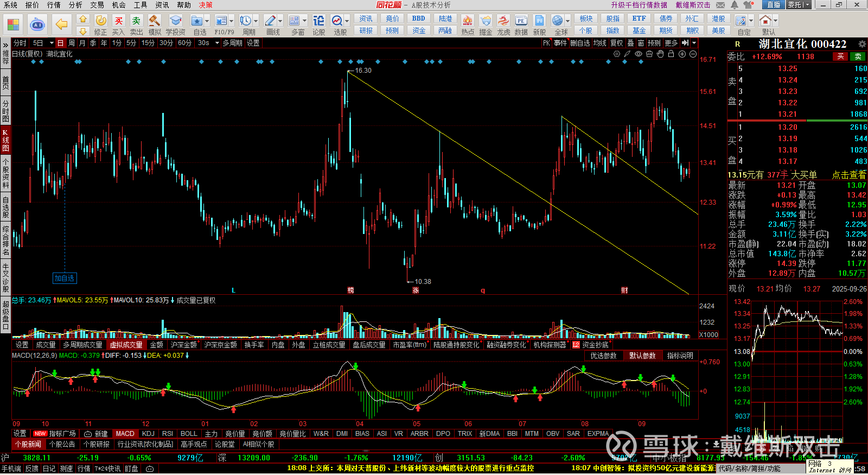Open the dropdown arrow beside 画线
This screenshot has height=475, width=868.
pos(280,21)
